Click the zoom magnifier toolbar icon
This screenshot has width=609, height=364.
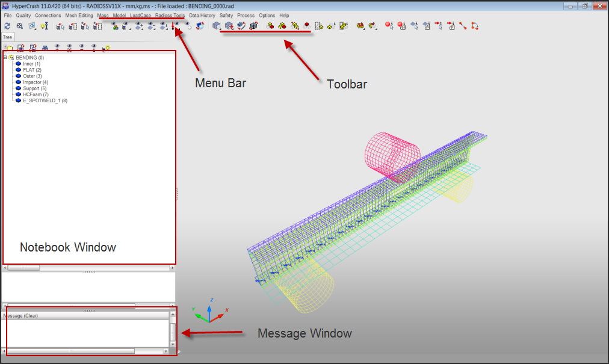(x=19, y=26)
